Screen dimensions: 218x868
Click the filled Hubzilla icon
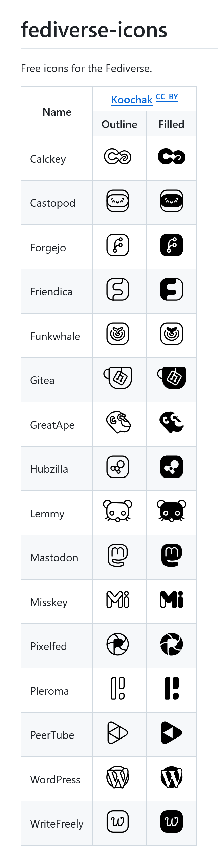pyautogui.click(x=172, y=467)
